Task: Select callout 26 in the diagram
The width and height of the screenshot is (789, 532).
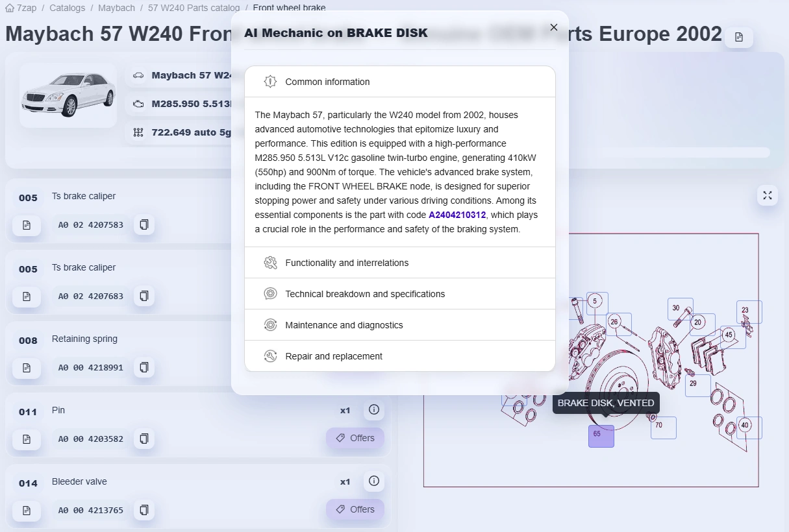Action: (618, 323)
